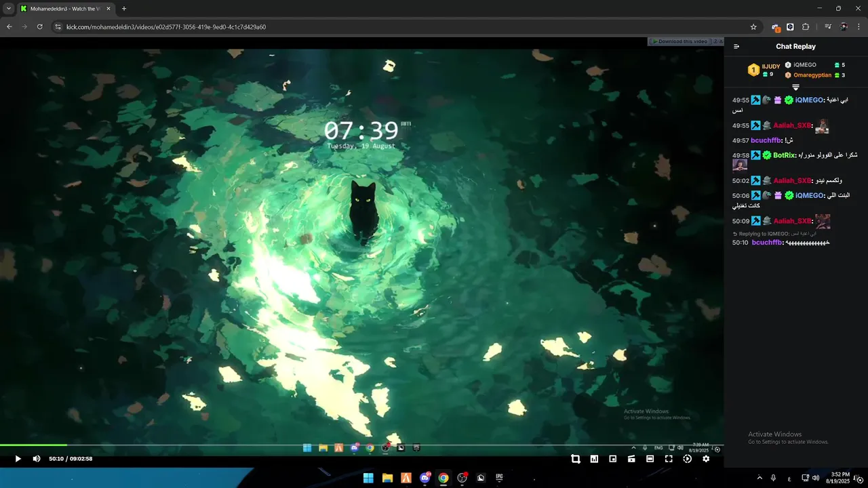868x488 pixels.
Task: Open Discord from the taskbar
Action: point(425,478)
